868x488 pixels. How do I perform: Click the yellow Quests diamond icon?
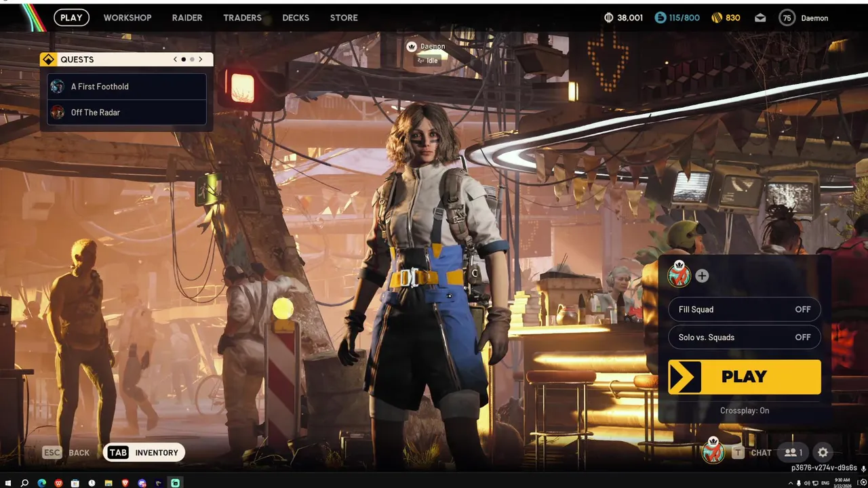pyautogui.click(x=48, y=60)
